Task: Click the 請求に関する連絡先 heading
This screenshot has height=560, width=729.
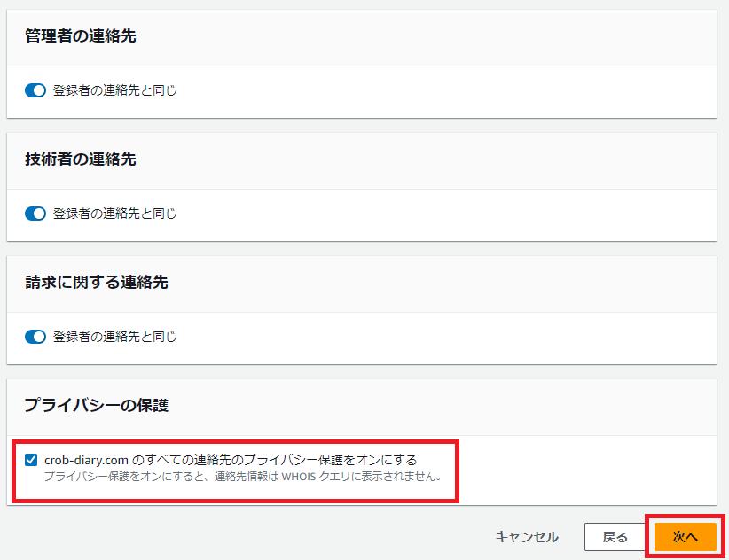Action: 97,282
